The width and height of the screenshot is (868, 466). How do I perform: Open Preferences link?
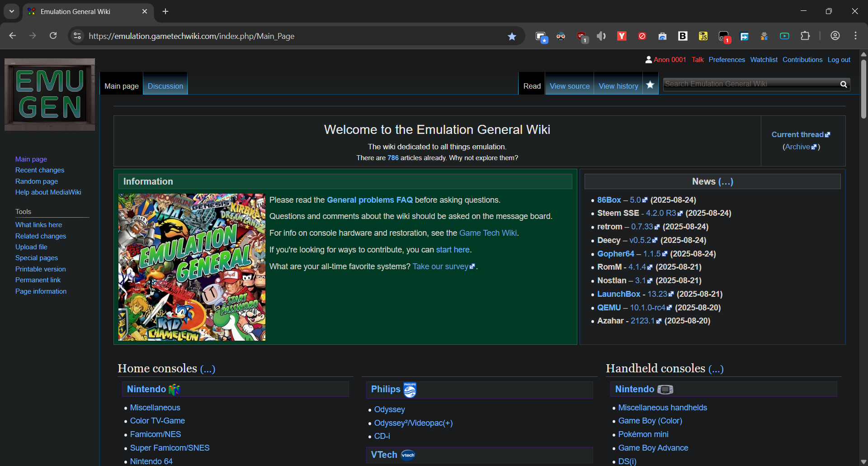coord(726,60)
